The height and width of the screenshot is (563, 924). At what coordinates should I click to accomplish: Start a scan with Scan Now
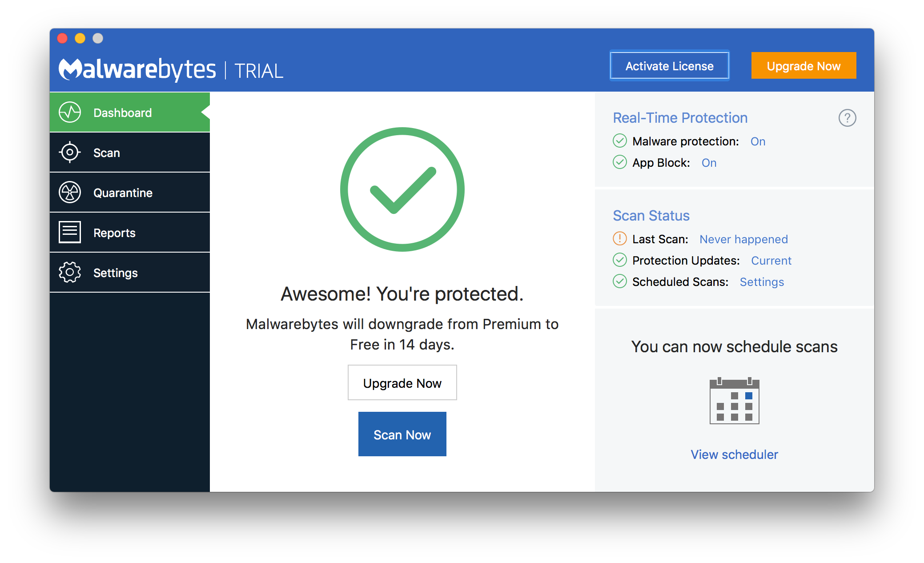(x=402, y=434)
